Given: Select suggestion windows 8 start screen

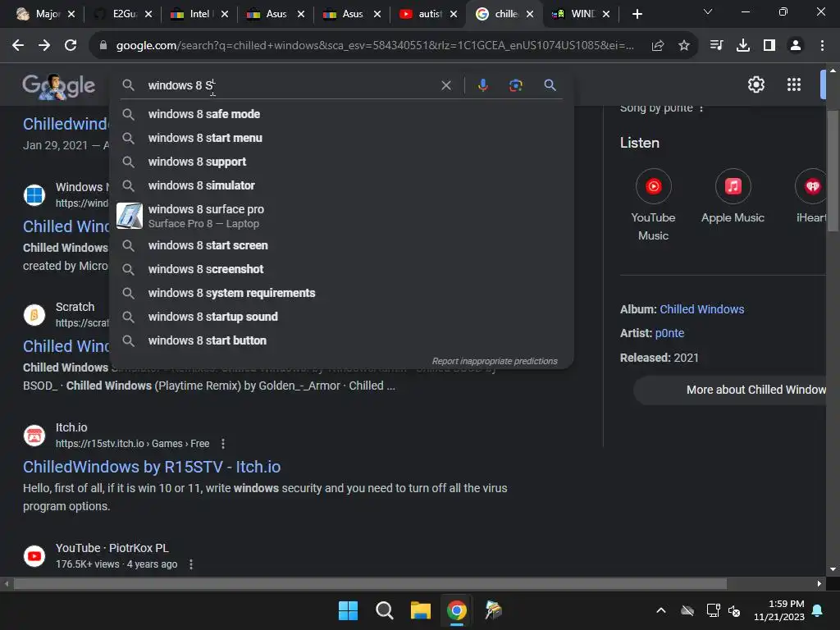Looking at the screenshot, I should (341, 245).
